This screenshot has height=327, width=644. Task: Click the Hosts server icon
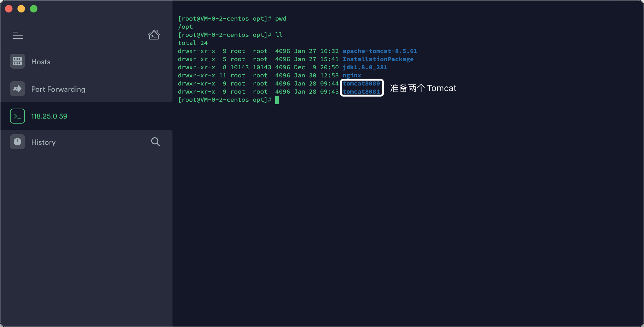[17, 61]
